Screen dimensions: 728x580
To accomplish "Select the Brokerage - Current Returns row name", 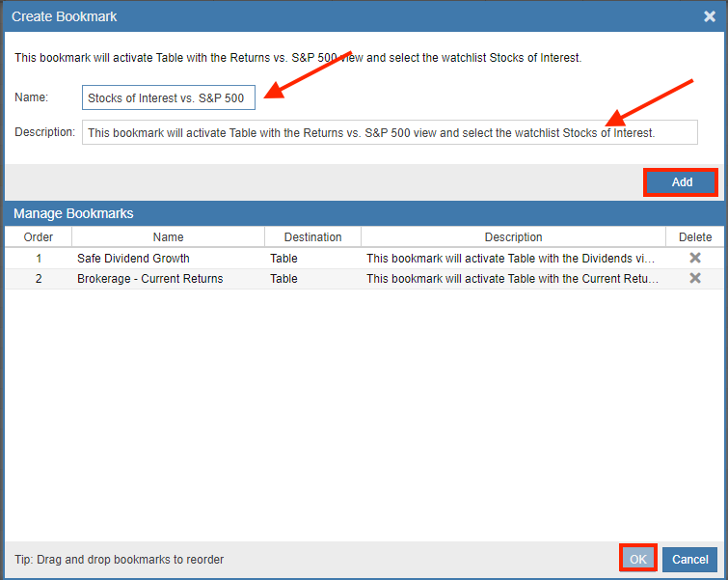I will coord(150,278).
